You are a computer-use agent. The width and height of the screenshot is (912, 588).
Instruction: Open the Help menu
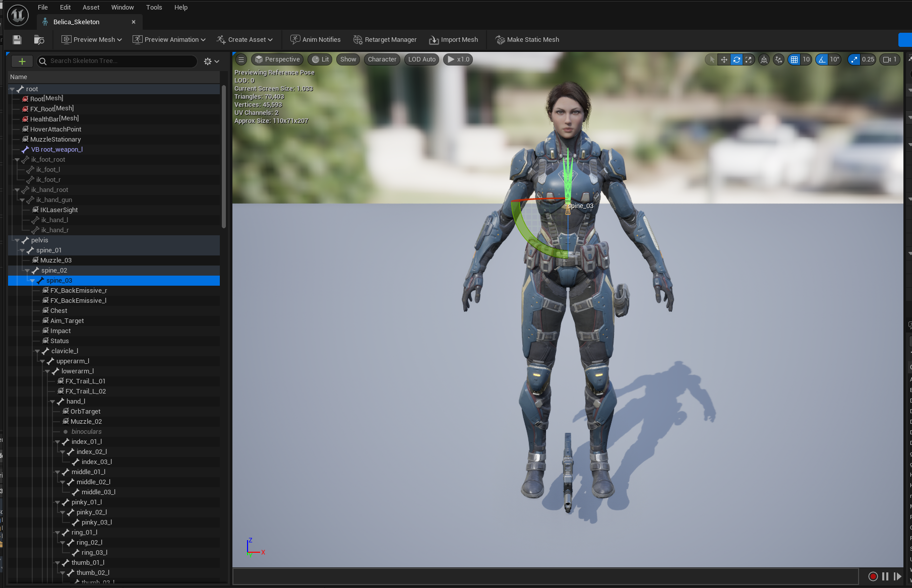(x=181, y=8)
